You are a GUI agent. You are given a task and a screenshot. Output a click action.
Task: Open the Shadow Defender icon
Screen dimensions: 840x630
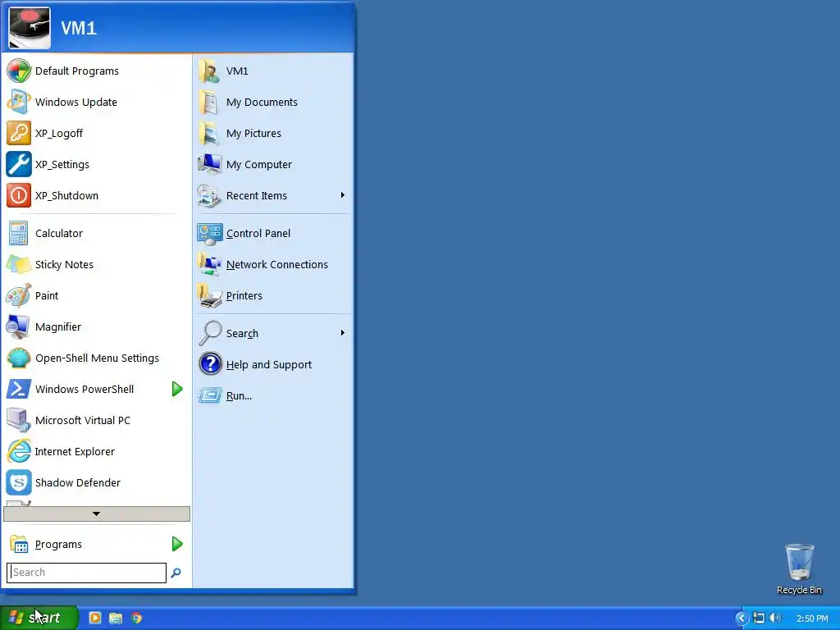pos(19,482)
